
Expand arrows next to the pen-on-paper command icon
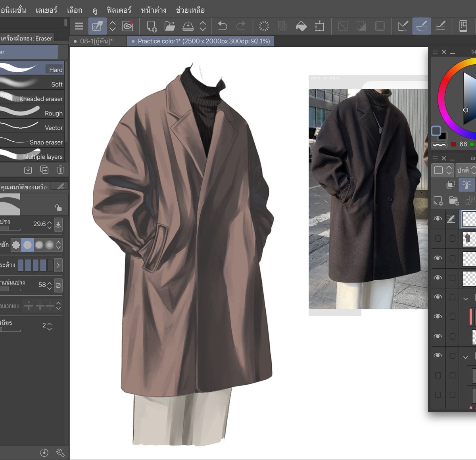113,26
